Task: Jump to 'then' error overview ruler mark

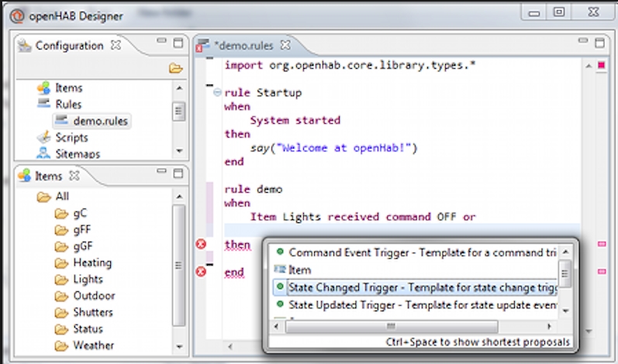Action: pos(602,244)
